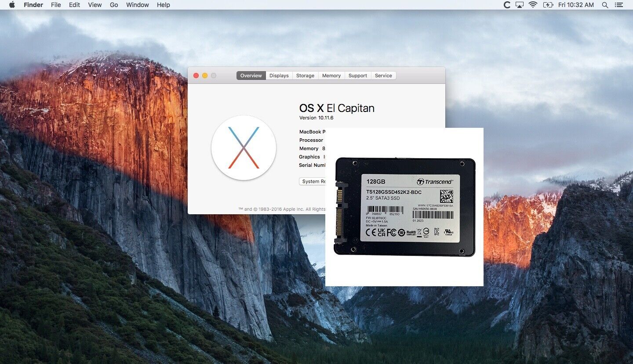
Task: Click the Graphics label
Action: point(309,157)
